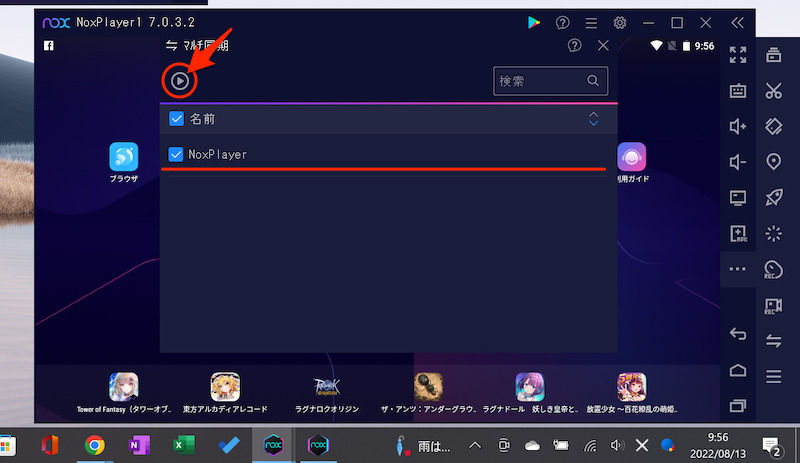This screenshot has width=800, height=463.
Task: Start the video recorder REC icon
Action: pos(773,305)
